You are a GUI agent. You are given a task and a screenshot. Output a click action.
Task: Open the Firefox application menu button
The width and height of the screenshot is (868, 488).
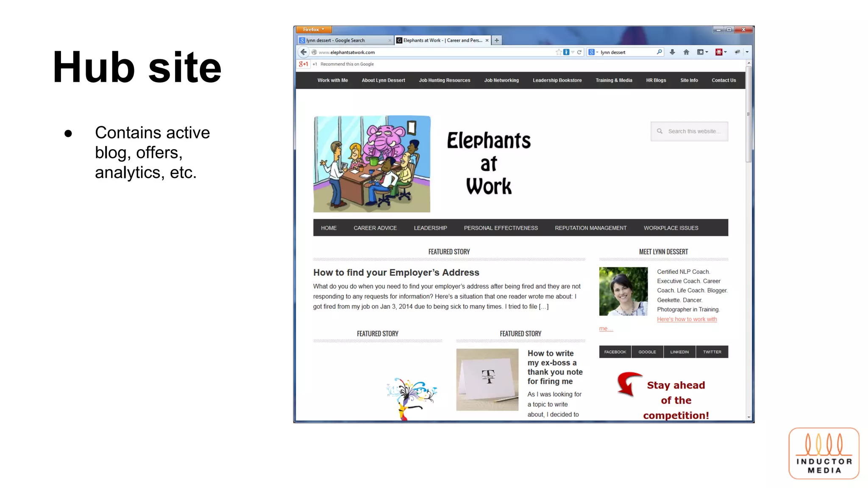point(314,30)
